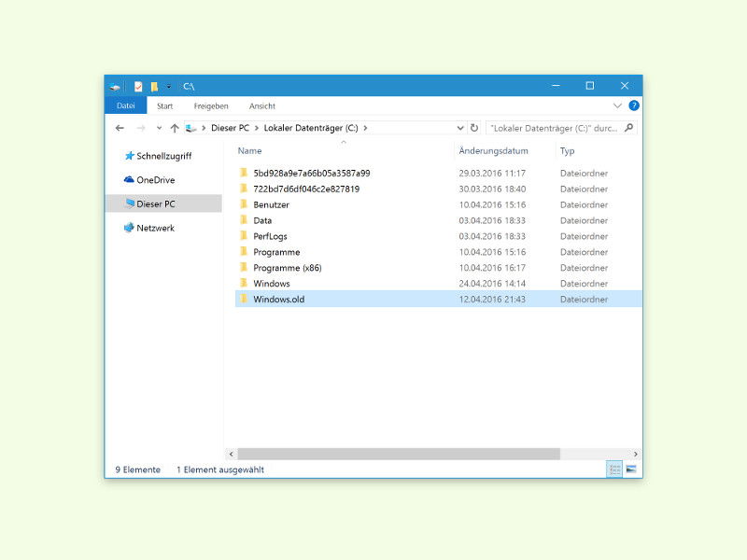Open the quick access toolbar customize arrow
747x560 pixels.
(x=169, y=86)
